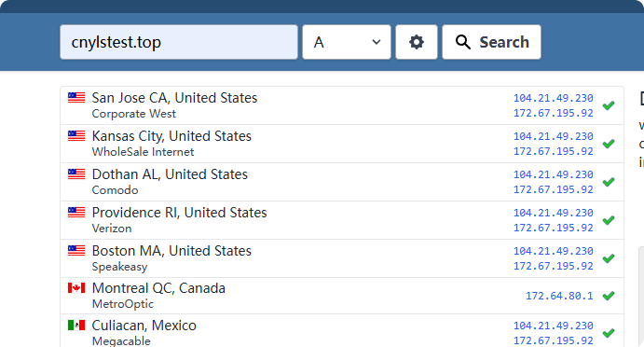Select the Boston MA Speakeasy server row

342,258
